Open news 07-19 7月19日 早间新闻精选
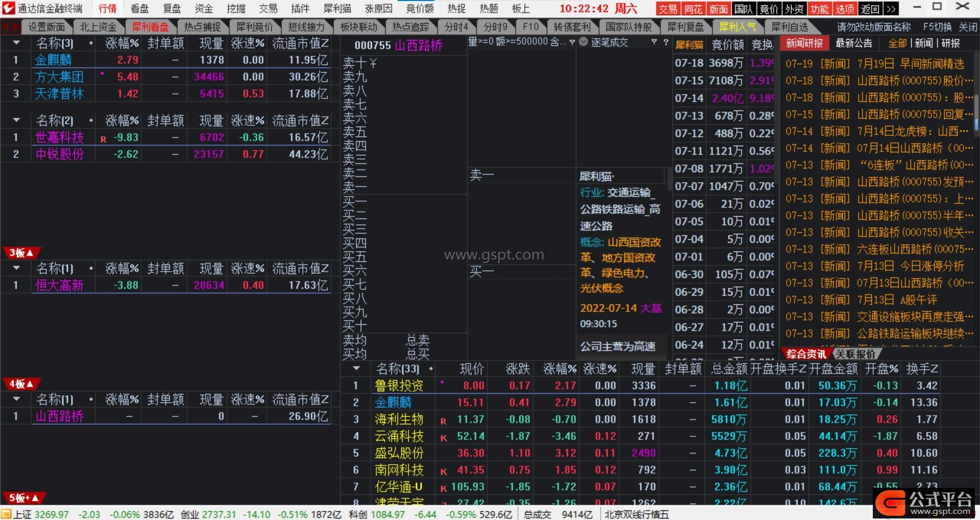This screenshot has height=520, width=980. coord(875,64)
